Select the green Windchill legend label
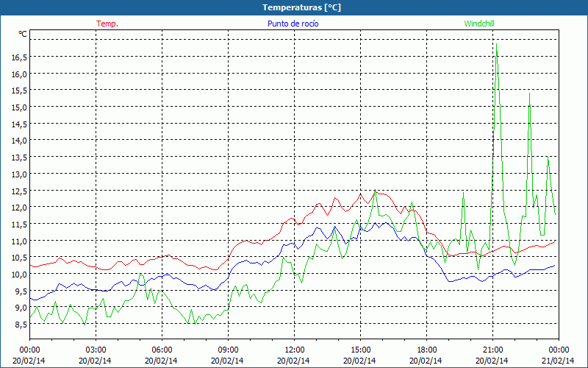The width and height of the screenshot is (588, 368). coord(479,24)
